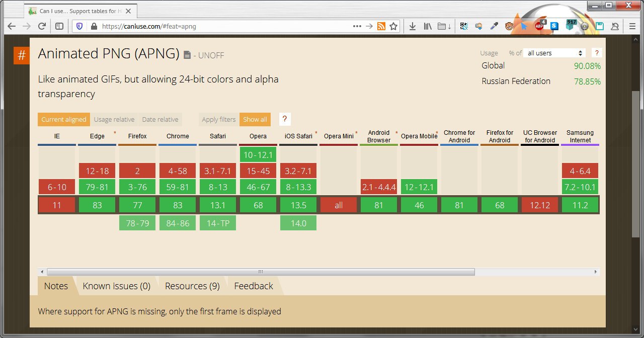Bookmark this page with the star
Viewport: 644px width, 338px height.
pos(393,26)
